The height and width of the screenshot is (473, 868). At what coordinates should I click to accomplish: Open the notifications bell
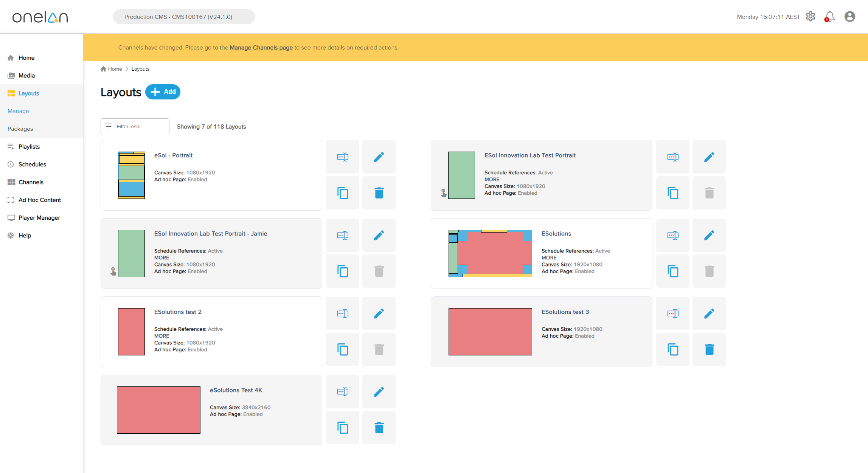829,17
